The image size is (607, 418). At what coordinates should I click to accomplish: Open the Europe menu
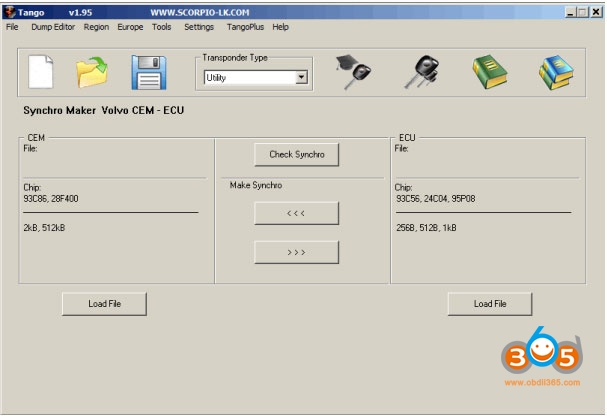130,27
